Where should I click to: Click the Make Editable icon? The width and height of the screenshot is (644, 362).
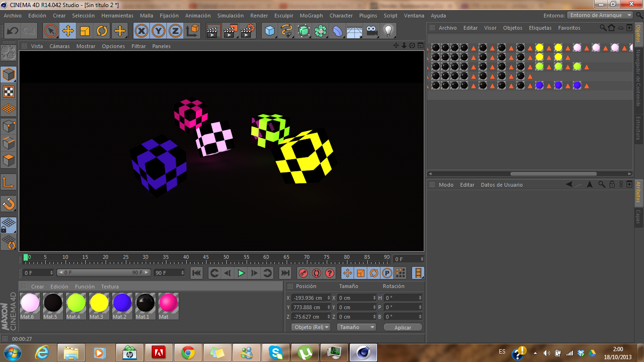coord(8,53)
